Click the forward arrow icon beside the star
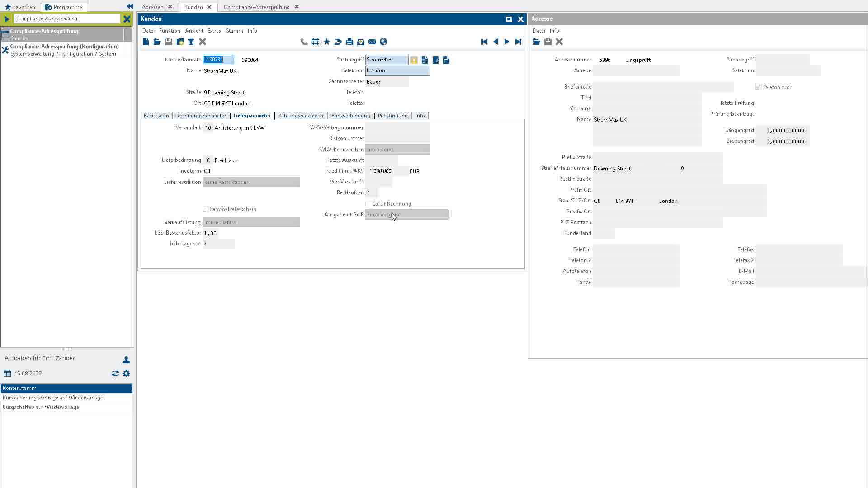868x488 pixels. [338, 42]
